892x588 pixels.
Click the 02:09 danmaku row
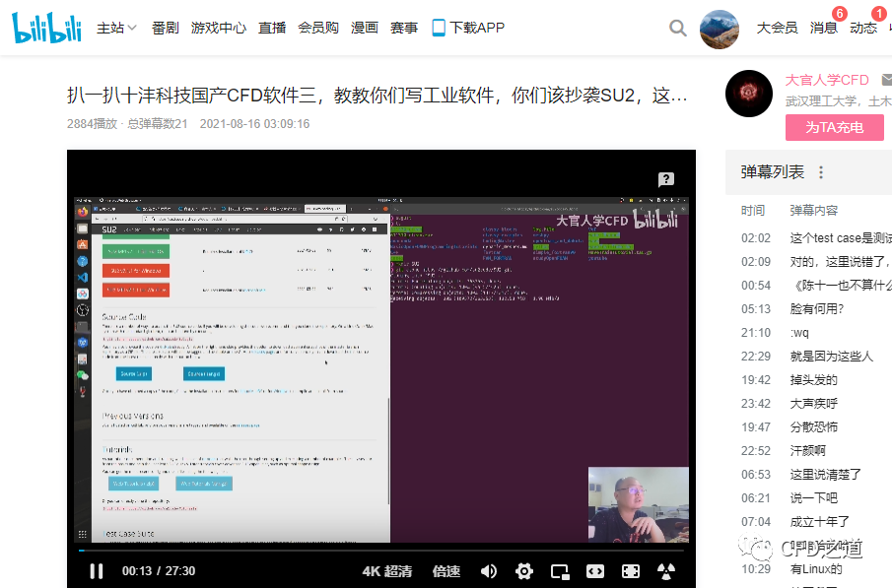click(816, 262)
